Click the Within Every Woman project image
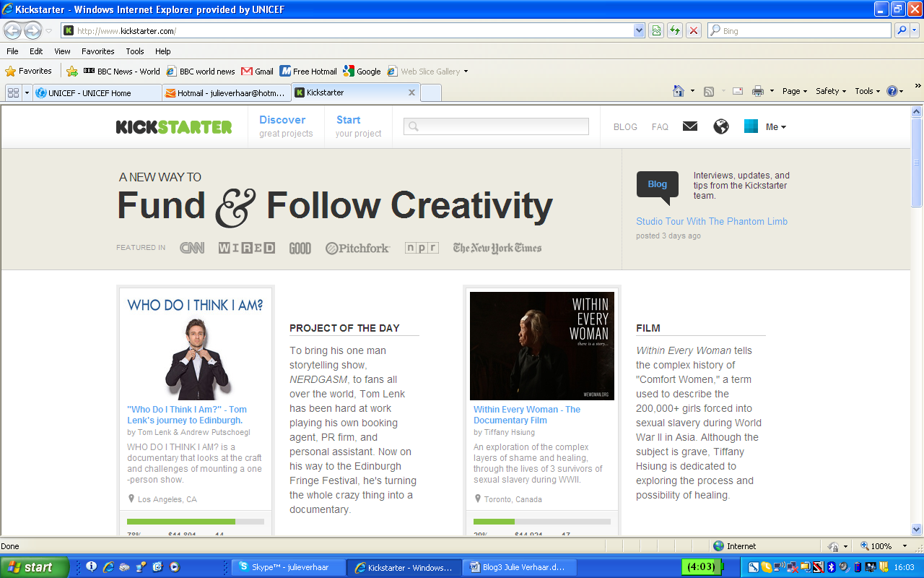Screen dimensions: 924x578 (542, 345)
